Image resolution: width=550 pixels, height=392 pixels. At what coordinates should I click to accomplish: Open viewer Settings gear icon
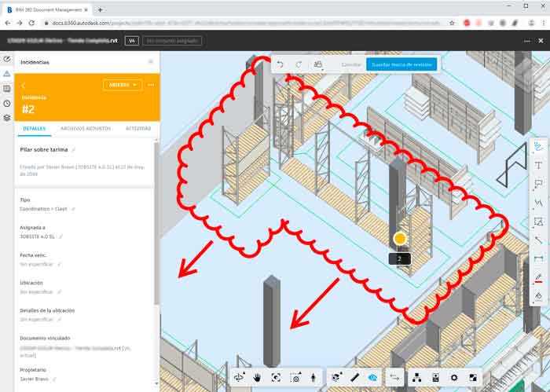(454, 377)
